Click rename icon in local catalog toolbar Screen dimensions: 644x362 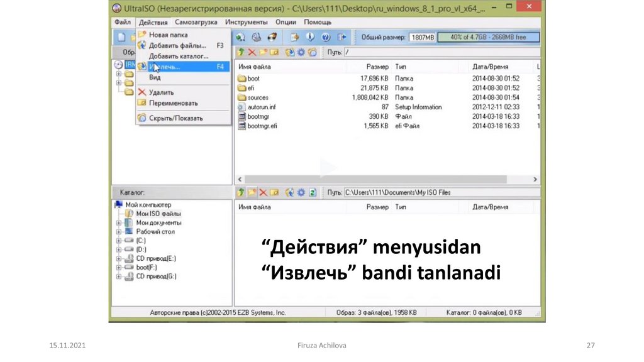pos(274,192)
